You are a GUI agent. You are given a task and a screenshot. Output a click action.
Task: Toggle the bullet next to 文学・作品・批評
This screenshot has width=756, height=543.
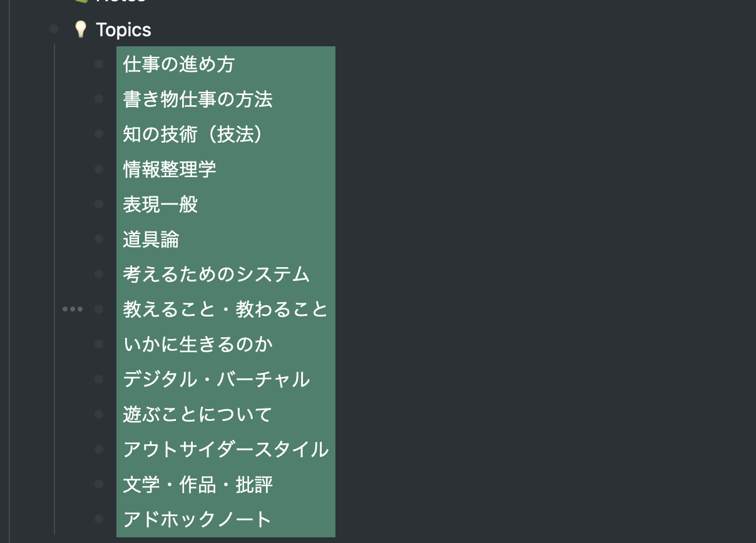99,484
